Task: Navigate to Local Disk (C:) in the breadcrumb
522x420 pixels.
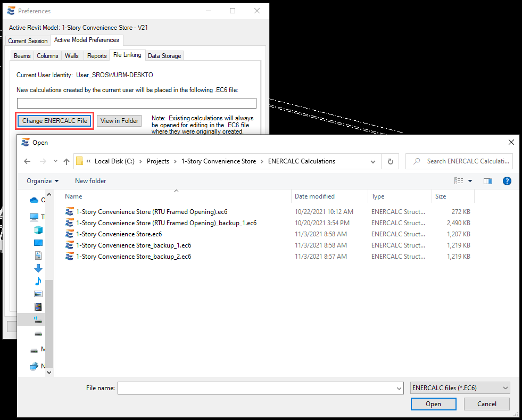Action: 114,161
